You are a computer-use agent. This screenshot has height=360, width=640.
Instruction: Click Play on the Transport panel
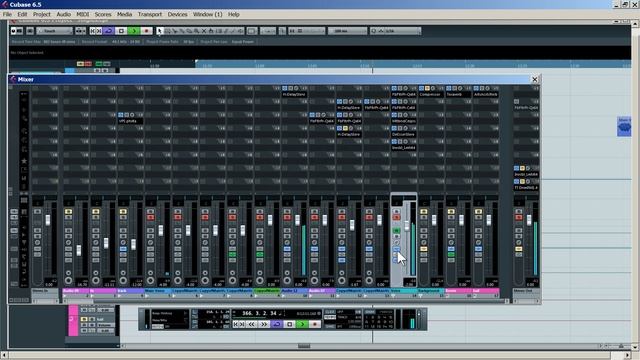(x=302, y=324)
